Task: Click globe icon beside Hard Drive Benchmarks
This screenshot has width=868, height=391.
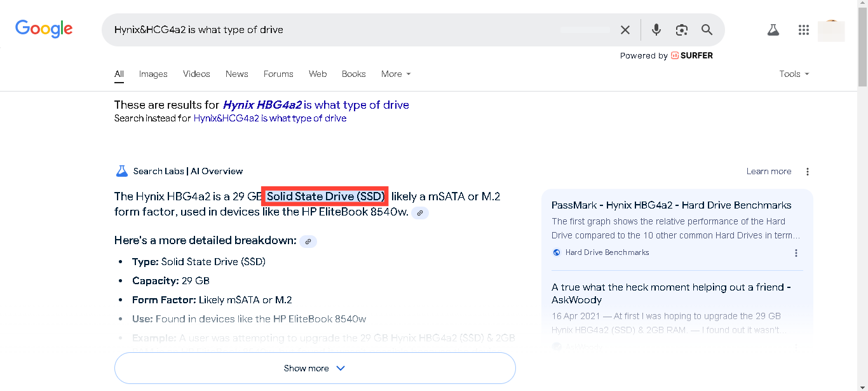Action: (x=557, y=252)
